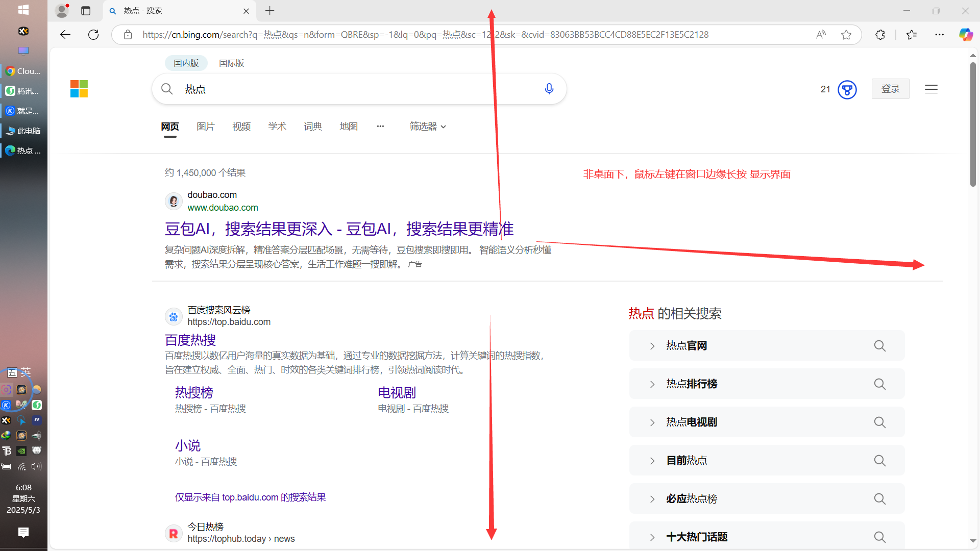Viewport: 980px width, 551px height.
Task: Click the voice search microphone in search box
Action: click(x=549, y=88)
